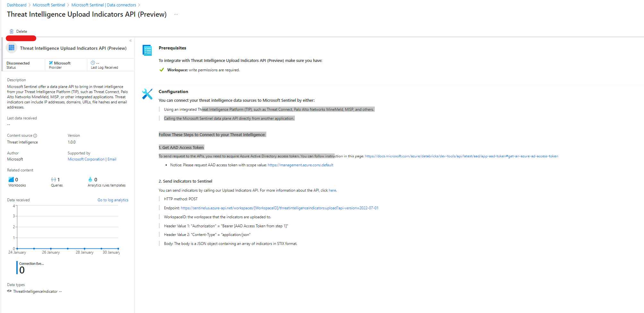Click the Version 1.0.0 value

[72, 142]
